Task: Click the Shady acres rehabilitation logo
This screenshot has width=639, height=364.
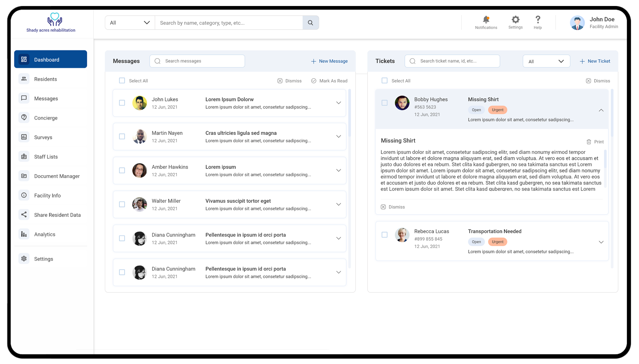Action: point(51,23)
